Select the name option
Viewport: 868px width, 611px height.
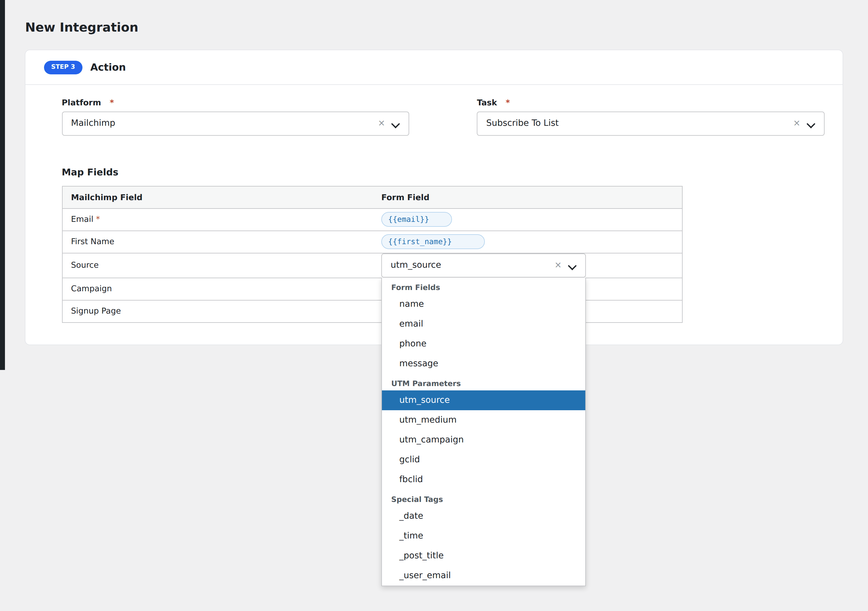coord(483,304)
